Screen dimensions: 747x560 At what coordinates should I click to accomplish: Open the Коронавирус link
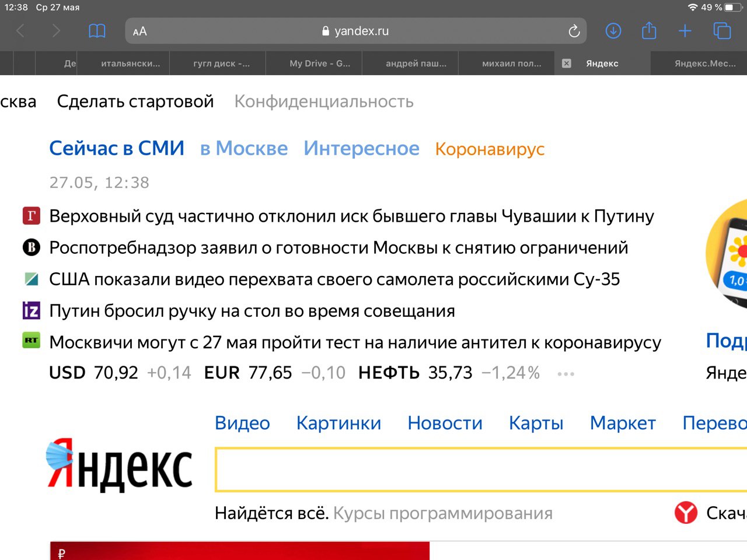click(490, 149)
